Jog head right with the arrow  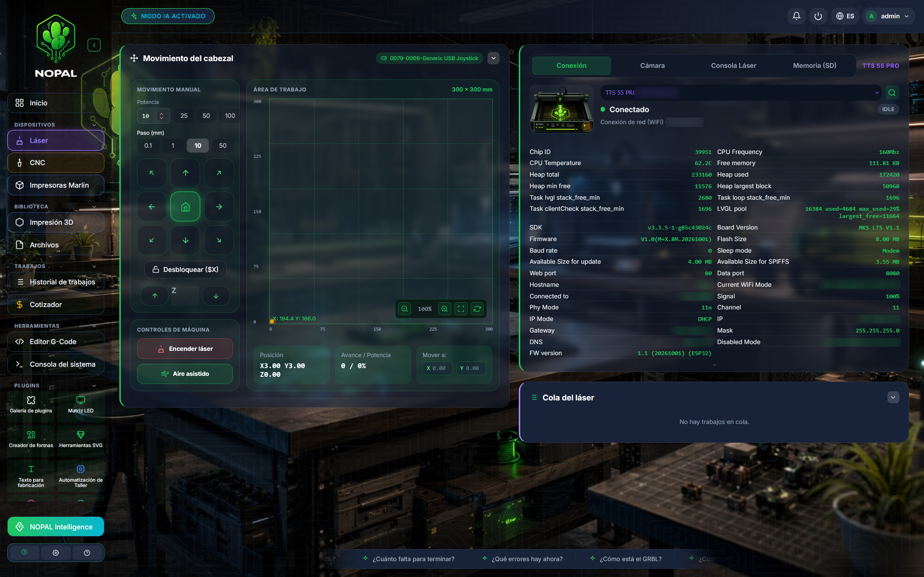219,206
